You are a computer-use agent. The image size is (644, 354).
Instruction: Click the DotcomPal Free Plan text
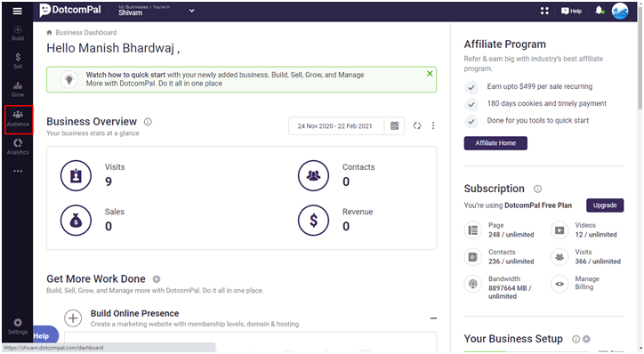[538, 205]
